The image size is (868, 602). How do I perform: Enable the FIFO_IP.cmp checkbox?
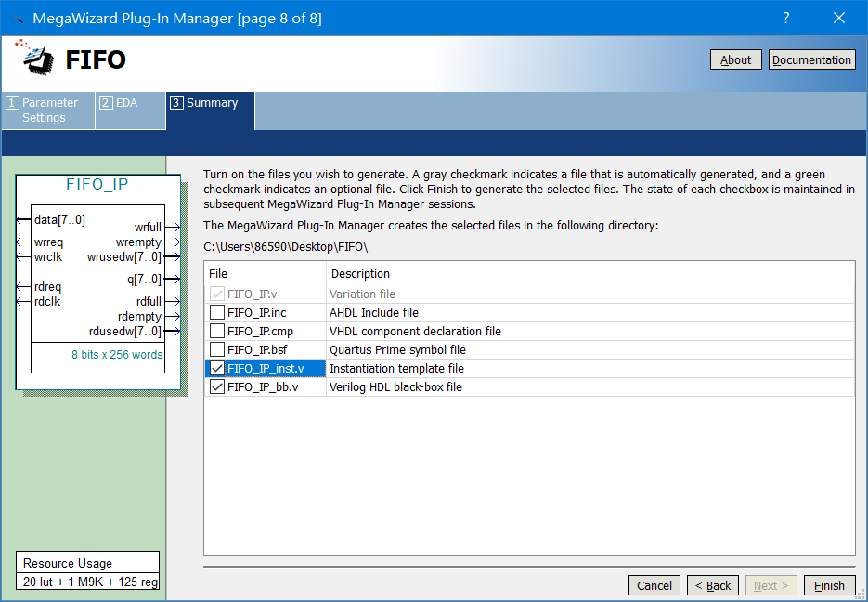217,331
